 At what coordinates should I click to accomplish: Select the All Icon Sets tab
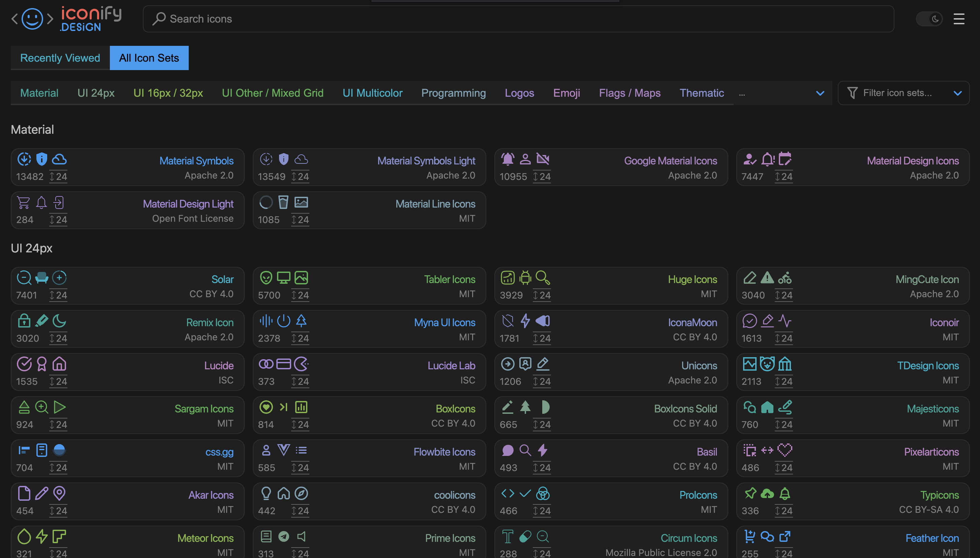pyautogui.click(x=149, y=58)
